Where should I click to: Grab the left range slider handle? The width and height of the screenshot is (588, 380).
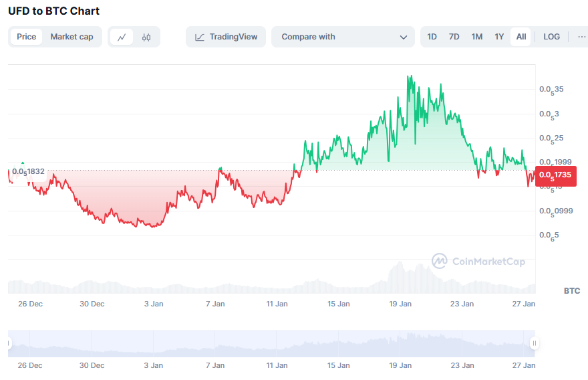pyautogui.click(x=9, y=343)
